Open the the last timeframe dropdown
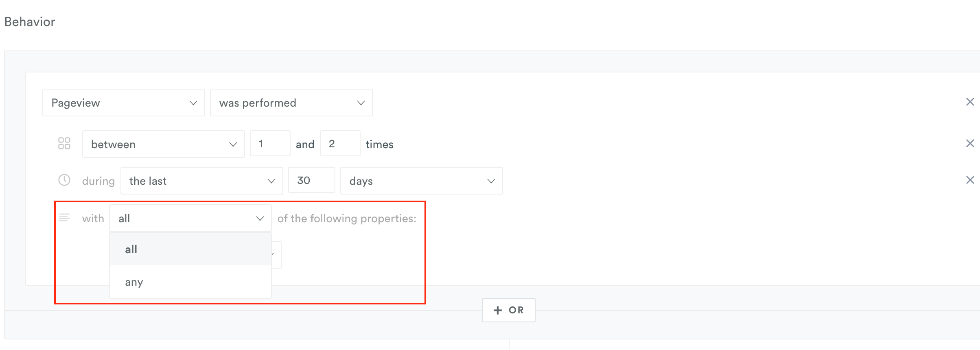980x350 pixels. tap(202, 181)
